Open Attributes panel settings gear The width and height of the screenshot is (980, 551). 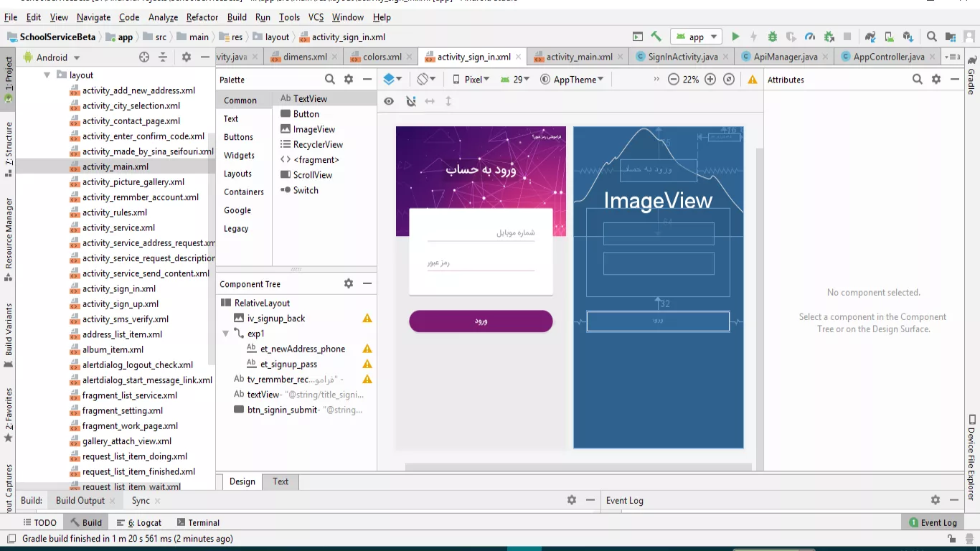tap(936, 80)
